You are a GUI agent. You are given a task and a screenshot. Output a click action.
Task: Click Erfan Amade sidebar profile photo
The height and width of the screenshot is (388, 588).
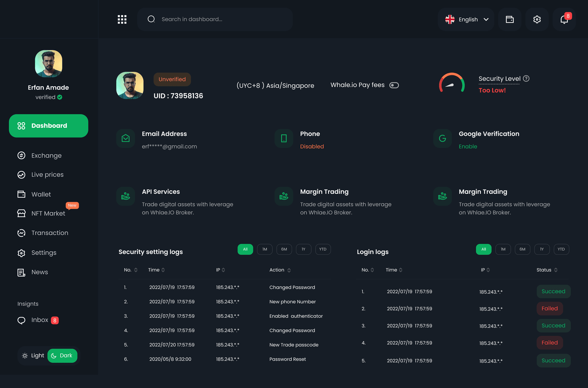pyautogui.click(x=49, y=64)
